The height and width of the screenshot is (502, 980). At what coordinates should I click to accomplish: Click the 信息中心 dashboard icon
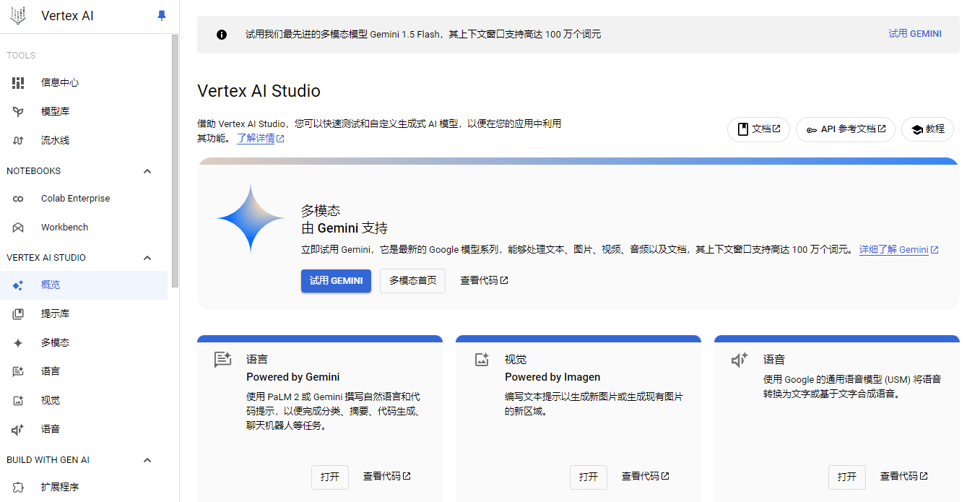point(18,83)
